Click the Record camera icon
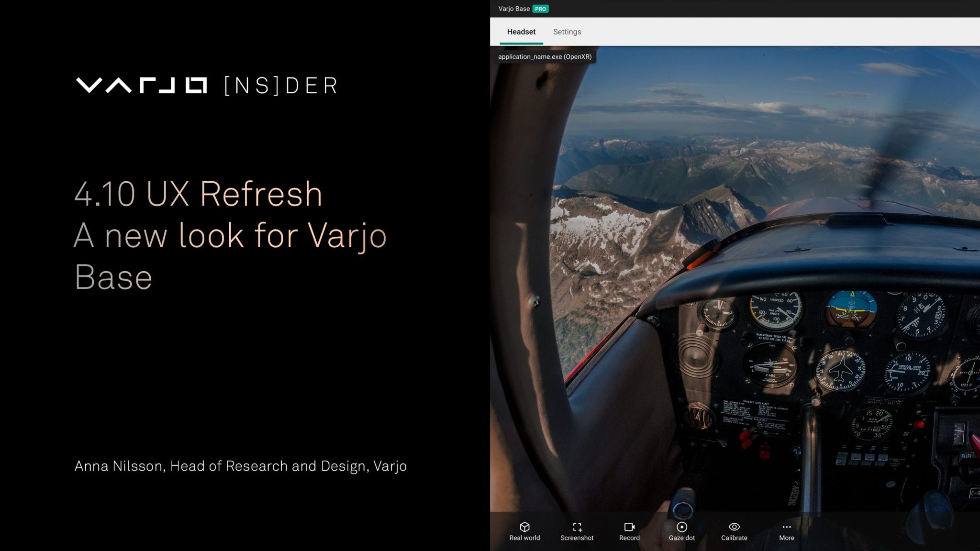 click(x=629, y=527)
